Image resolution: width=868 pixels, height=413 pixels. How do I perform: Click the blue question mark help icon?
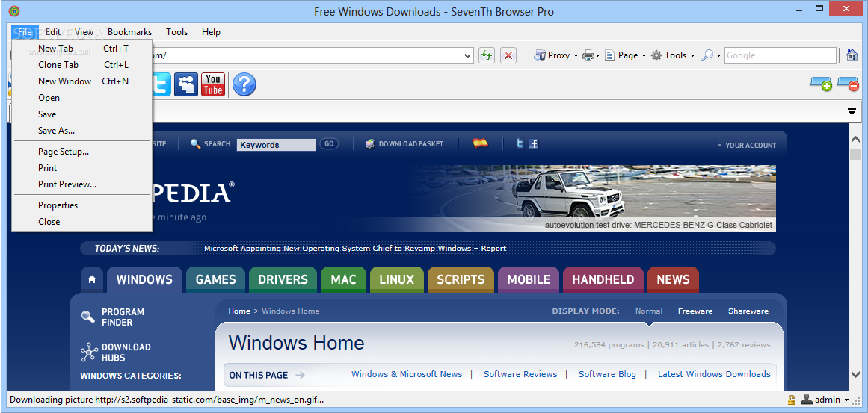click(x=244, y=84)
